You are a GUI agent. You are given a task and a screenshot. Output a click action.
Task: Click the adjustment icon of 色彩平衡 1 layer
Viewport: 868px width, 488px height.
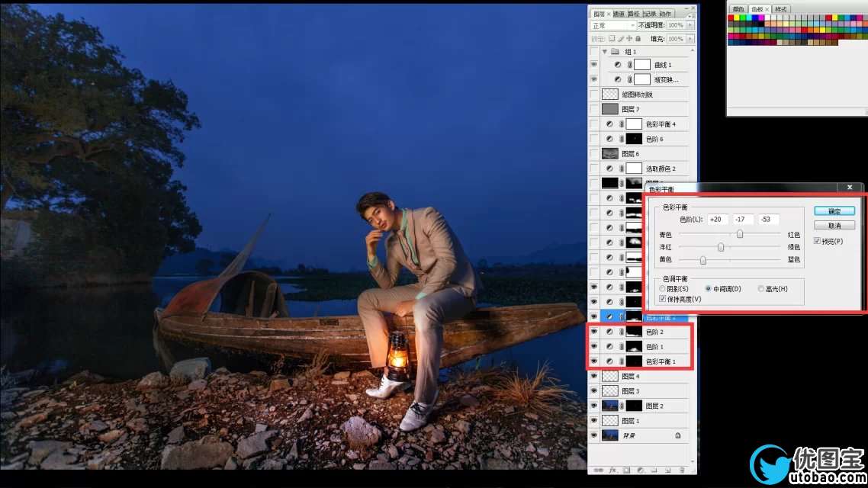point(609,361)
